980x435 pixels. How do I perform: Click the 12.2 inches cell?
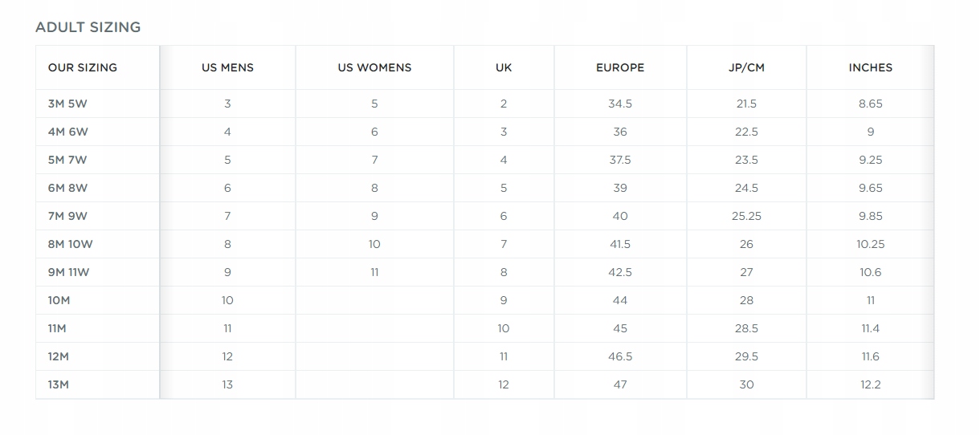tap(870, 385)
